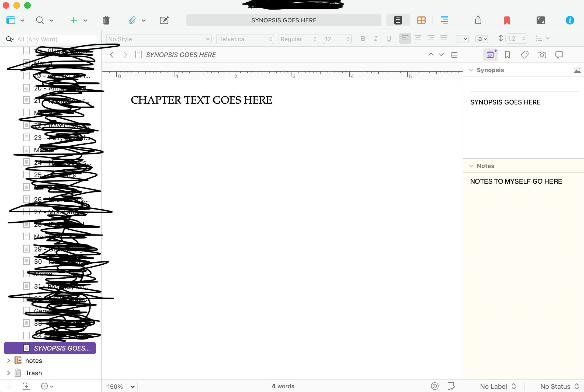Enter composition mode icon
584x392 pixels.
[541, 20]
